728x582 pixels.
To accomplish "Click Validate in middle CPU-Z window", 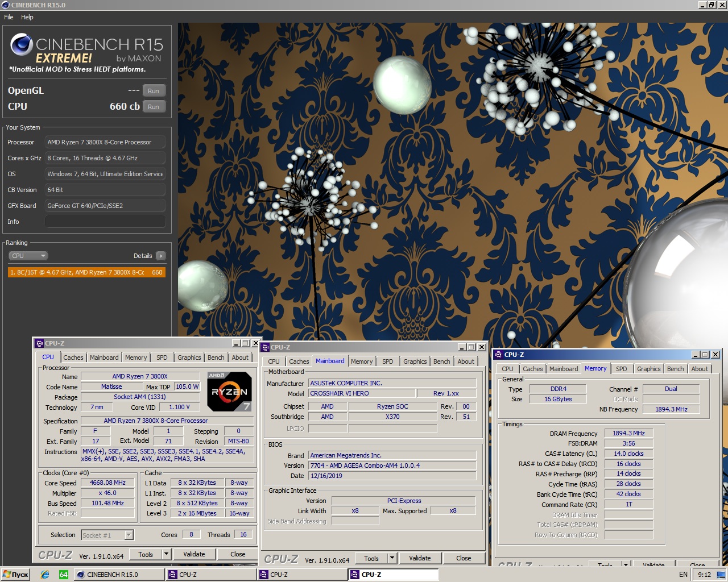I will (x=420, y=558).
